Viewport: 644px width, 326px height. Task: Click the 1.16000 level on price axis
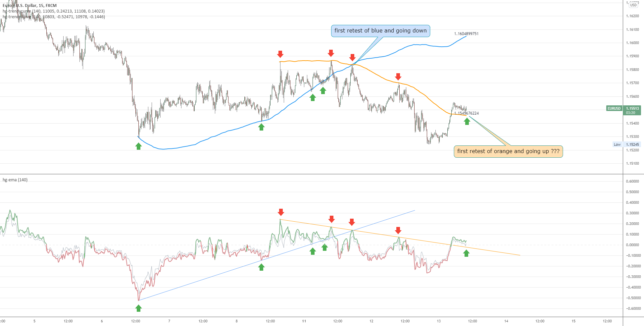tap(632, 43)
